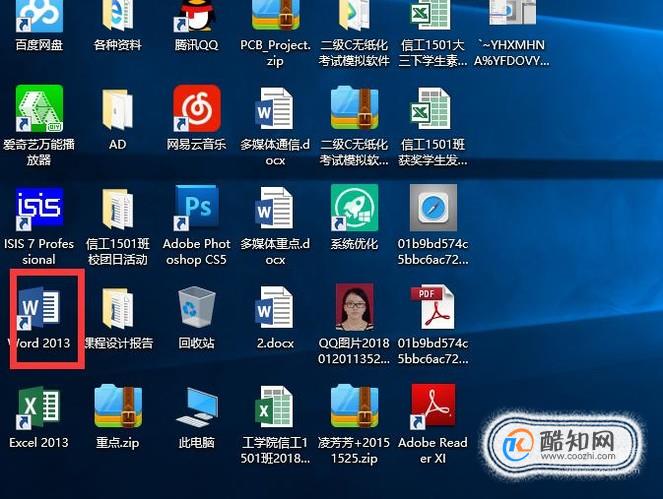Select the QQ图片2018012011352... photo thumbnail

pyautogui.click(x=354, y=307)
